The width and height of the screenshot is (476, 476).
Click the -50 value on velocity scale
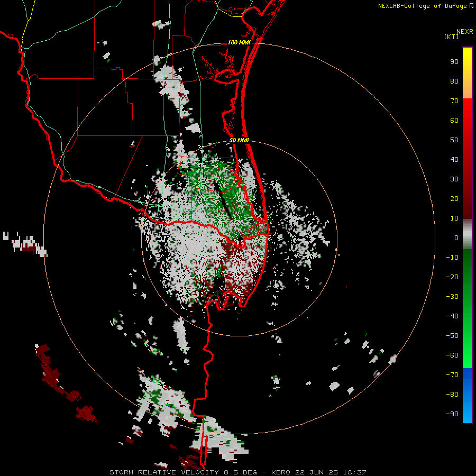452,336
